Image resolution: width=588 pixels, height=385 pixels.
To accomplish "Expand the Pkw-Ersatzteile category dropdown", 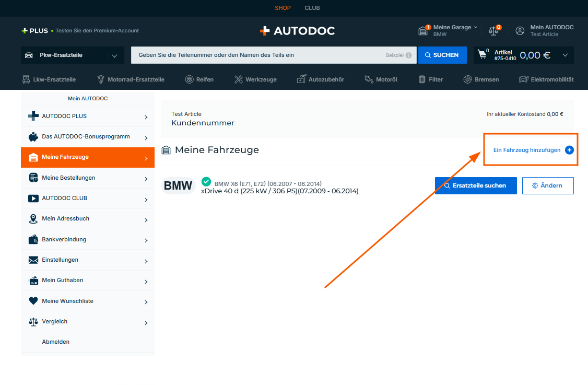I will pyautogui.click(x=114, y=55).
